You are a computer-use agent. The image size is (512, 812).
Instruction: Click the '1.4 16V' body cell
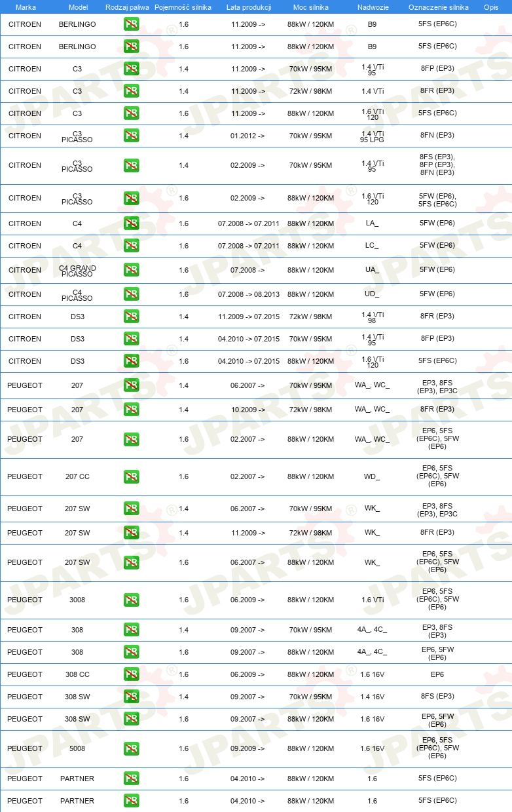(372, 697)
